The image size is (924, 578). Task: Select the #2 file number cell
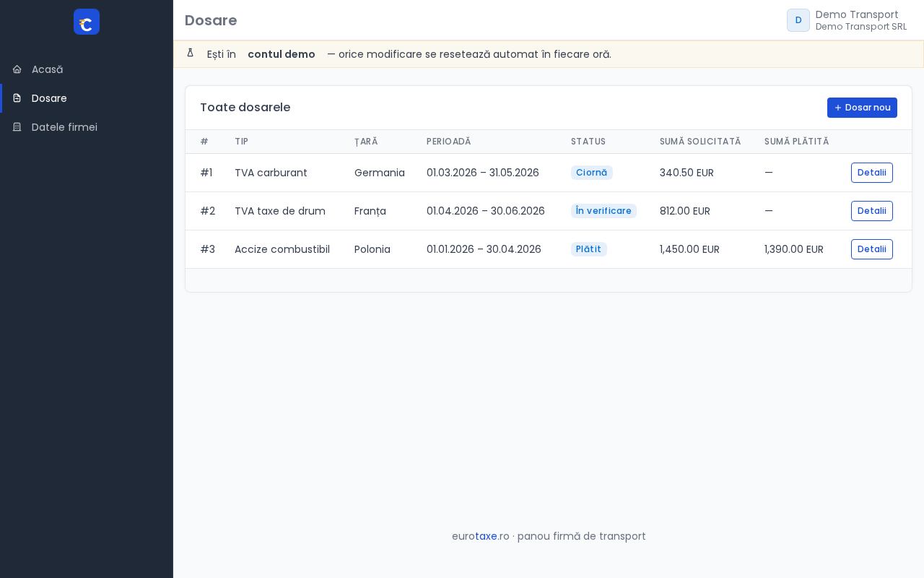point(207,211)
